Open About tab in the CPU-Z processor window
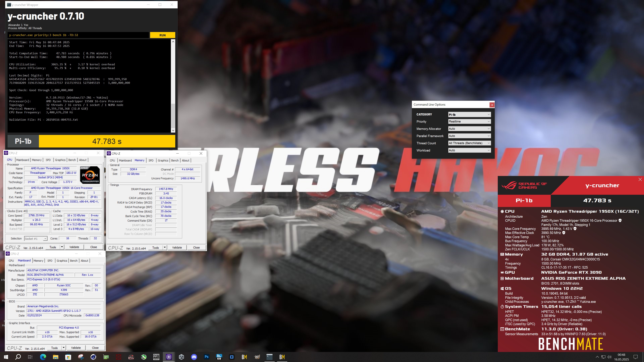The width and height of the screenshot is (644, 362). (83, 160)
